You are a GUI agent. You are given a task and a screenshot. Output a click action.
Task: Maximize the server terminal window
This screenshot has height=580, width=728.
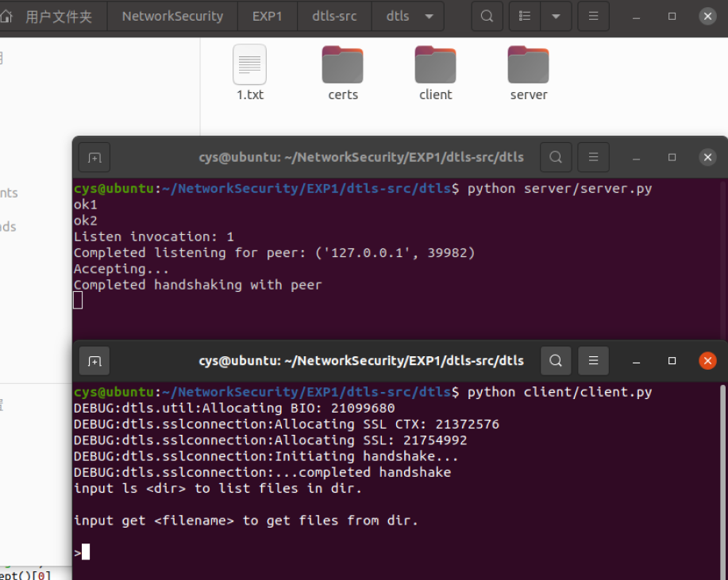point(672,157)
